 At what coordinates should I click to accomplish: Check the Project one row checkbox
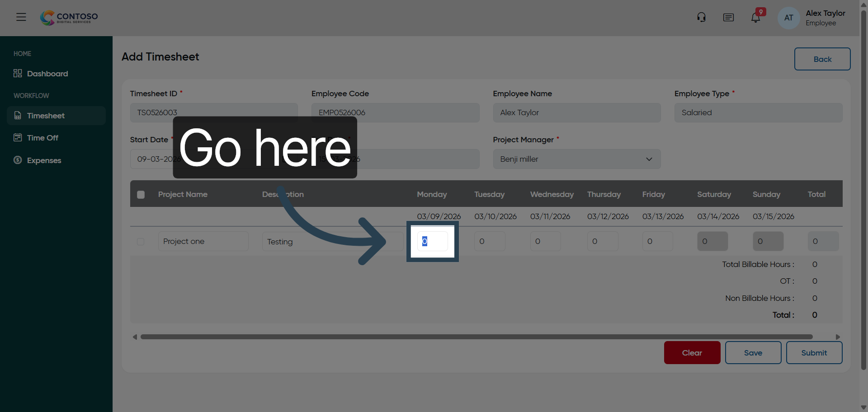140,241
